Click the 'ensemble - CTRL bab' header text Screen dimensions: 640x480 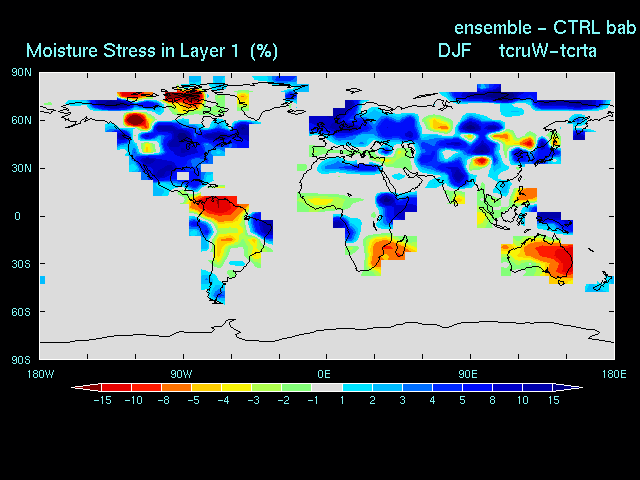[545, 26]
